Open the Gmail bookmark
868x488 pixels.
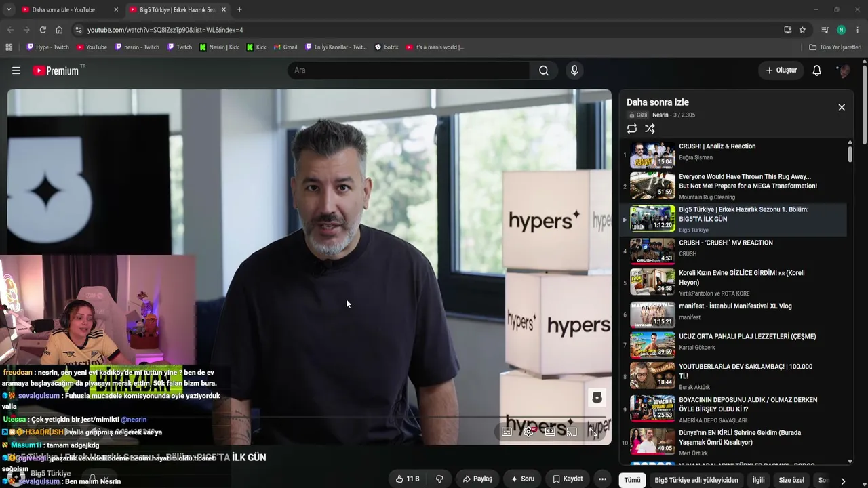285,47
